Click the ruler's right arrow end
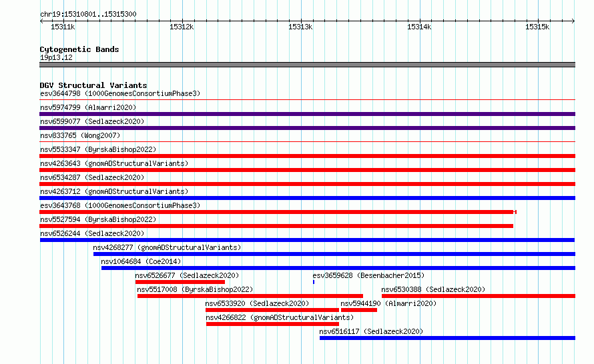594x364 pixels. point(573,21)
